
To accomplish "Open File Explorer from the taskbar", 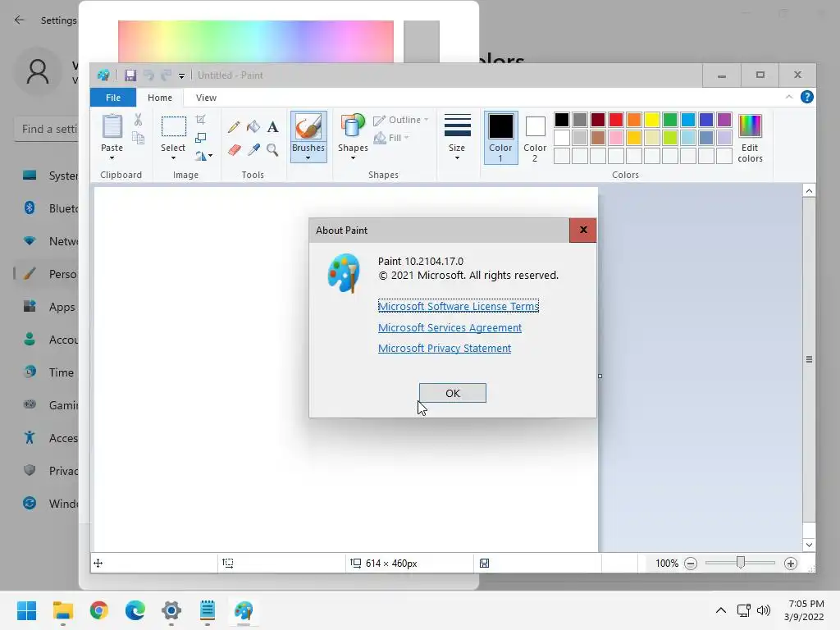I will (62, 610).
